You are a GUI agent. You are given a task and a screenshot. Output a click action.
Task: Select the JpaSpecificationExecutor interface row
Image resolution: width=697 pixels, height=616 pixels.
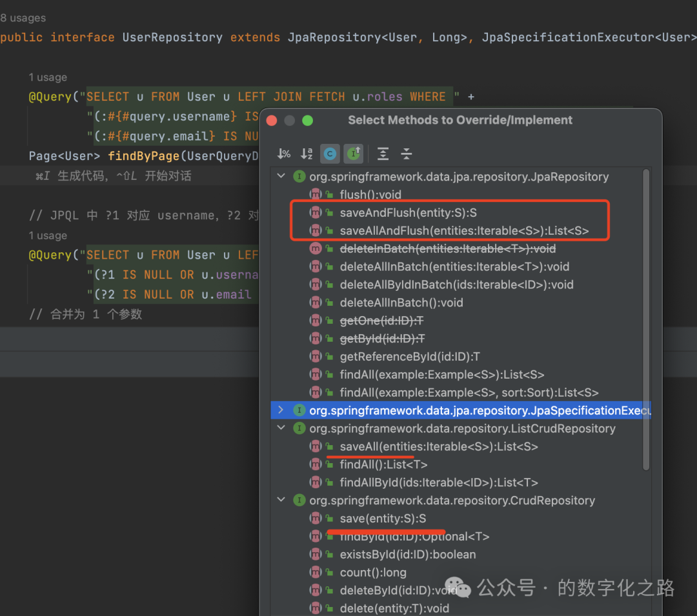[x=461, y=410]
